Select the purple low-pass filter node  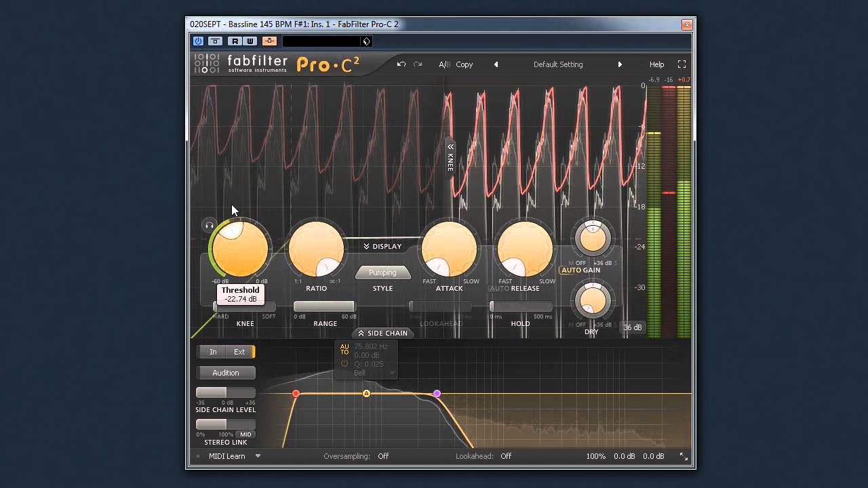point(437,393)
